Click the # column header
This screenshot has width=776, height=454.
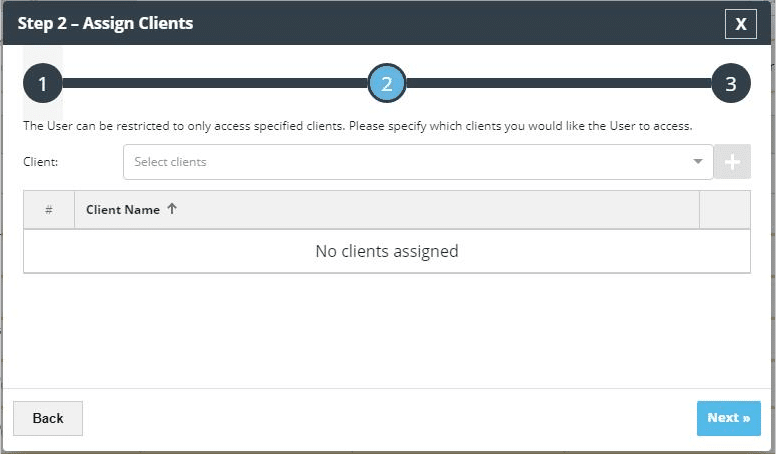tap(49, 210)
